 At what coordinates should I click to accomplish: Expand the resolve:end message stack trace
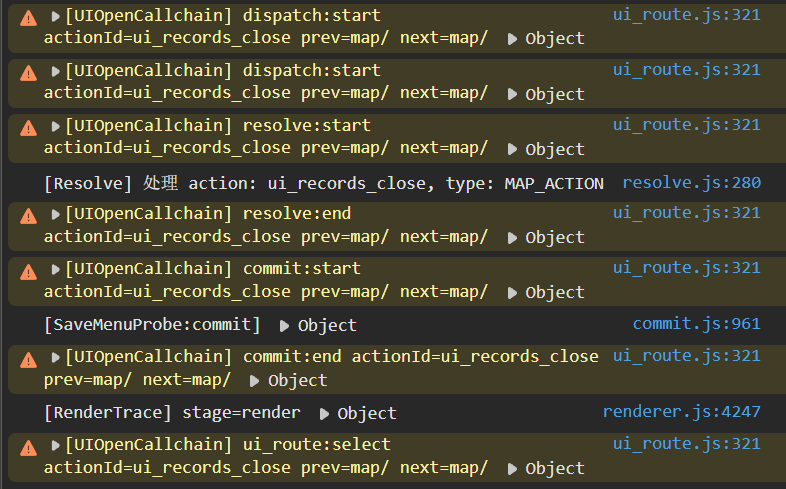coord(55,214)
